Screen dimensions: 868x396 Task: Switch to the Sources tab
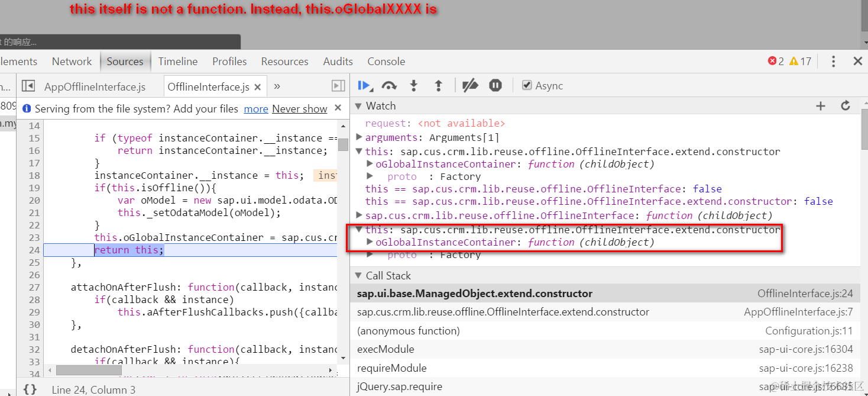tap(125, 62)
